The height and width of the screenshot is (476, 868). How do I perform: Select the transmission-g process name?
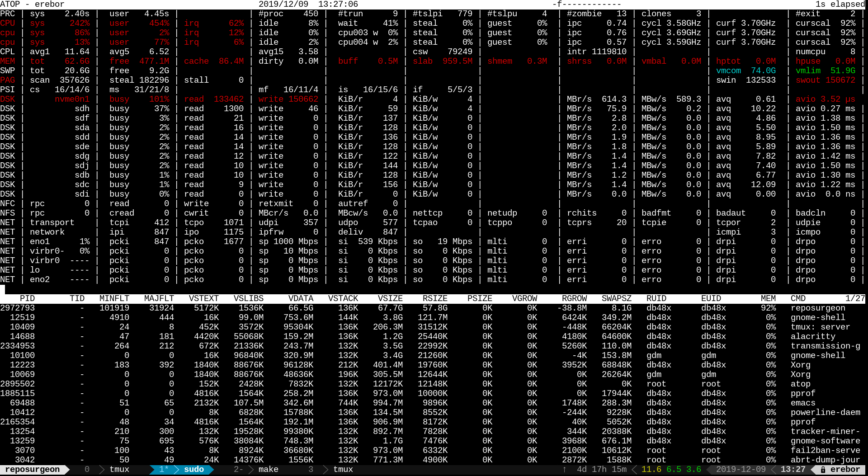coord(826,346)
